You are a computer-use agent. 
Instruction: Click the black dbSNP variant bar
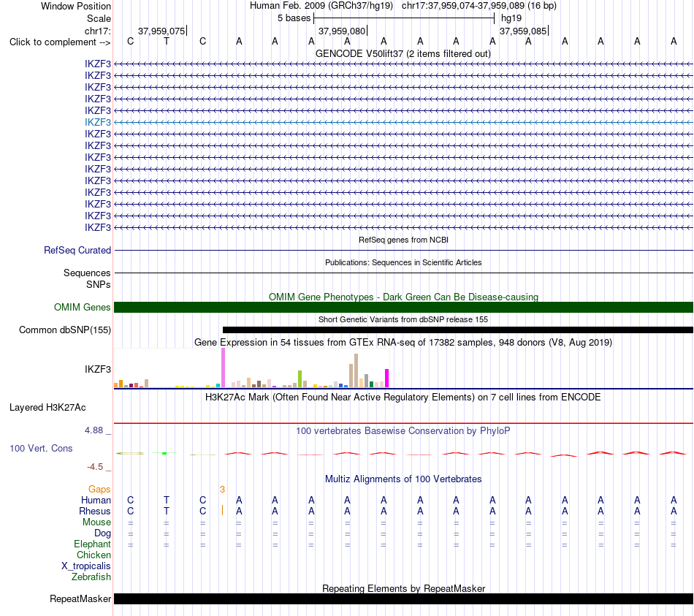tap(458, 330)
